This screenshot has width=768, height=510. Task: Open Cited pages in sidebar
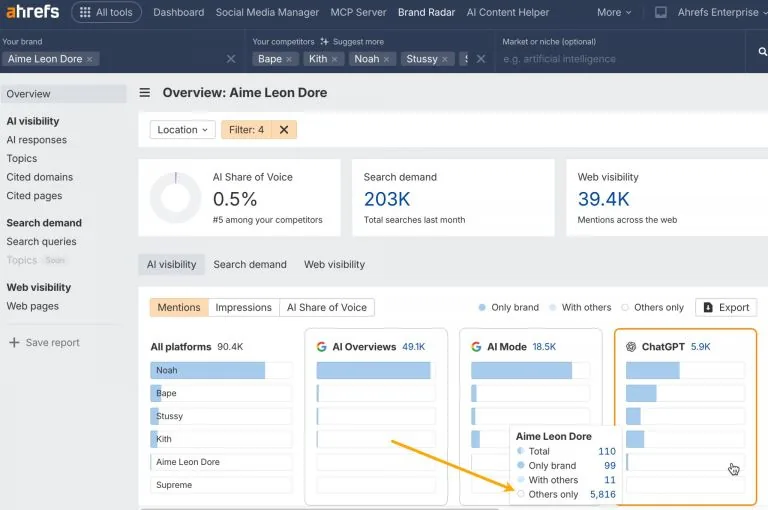(x=34, y=195)
